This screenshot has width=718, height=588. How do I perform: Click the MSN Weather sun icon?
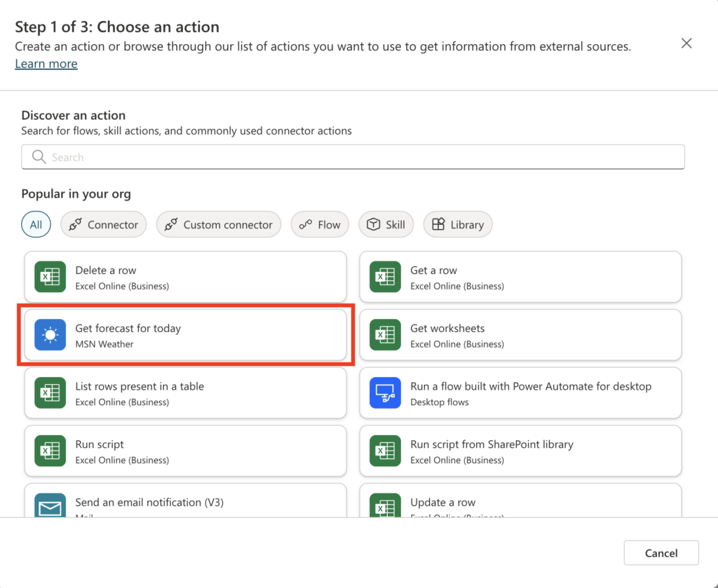[50, 336]
